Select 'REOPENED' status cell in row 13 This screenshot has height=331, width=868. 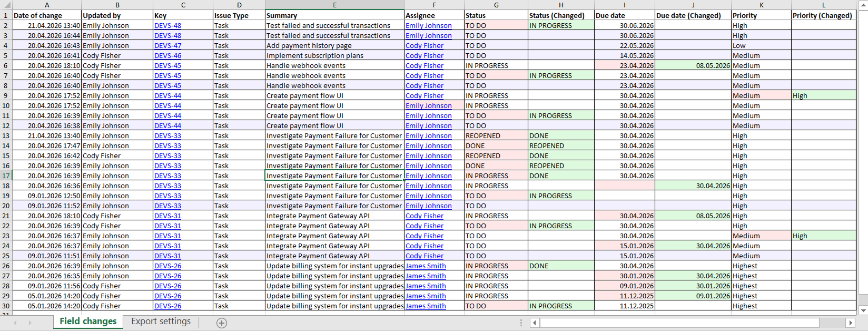click(x=496, y=135)
